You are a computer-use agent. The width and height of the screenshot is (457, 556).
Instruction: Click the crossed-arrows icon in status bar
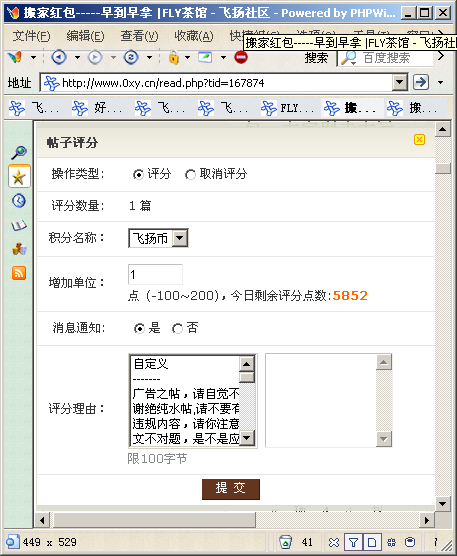pyautogui.click(x=334, y=542)
